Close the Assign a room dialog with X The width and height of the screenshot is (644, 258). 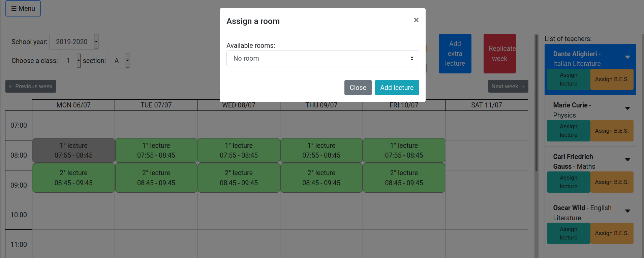416,20
